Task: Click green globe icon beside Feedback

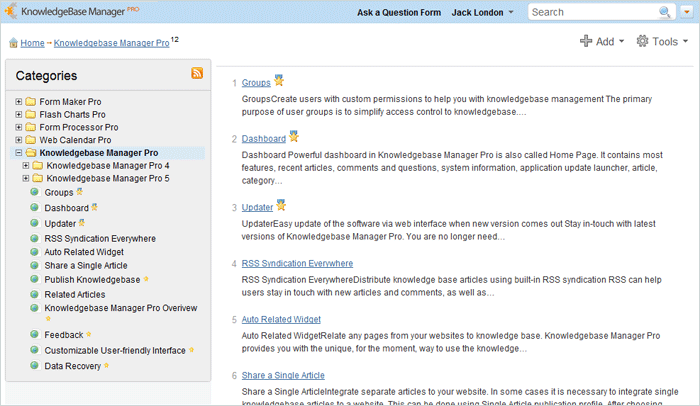Action: 34,334
